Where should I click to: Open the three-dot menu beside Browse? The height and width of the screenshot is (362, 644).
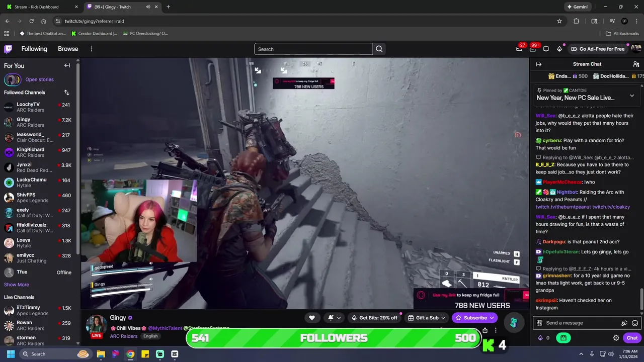(x=92, y=49)
